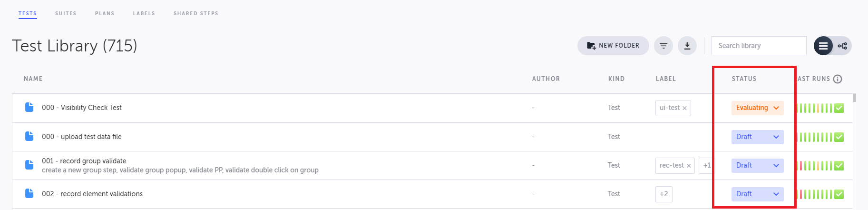Click file icon for record element validations

pyautogui.click(x=29, y=193)
